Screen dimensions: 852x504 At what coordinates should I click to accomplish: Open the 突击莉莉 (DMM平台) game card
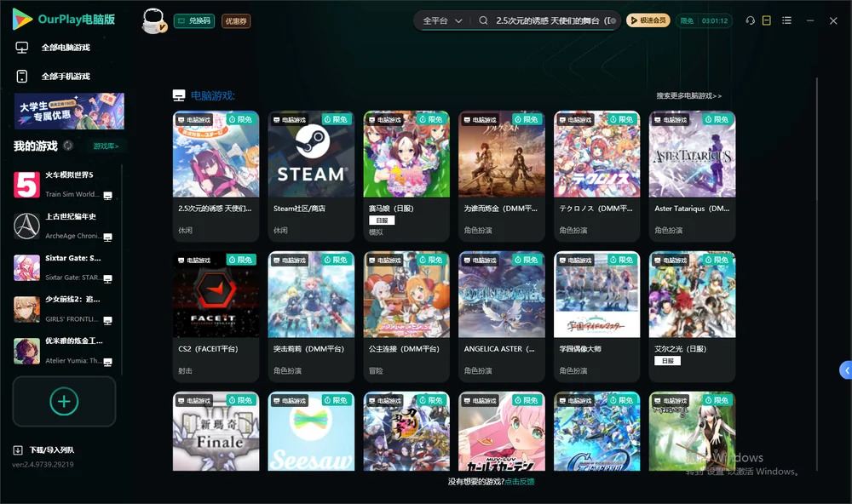pos(311,317)
